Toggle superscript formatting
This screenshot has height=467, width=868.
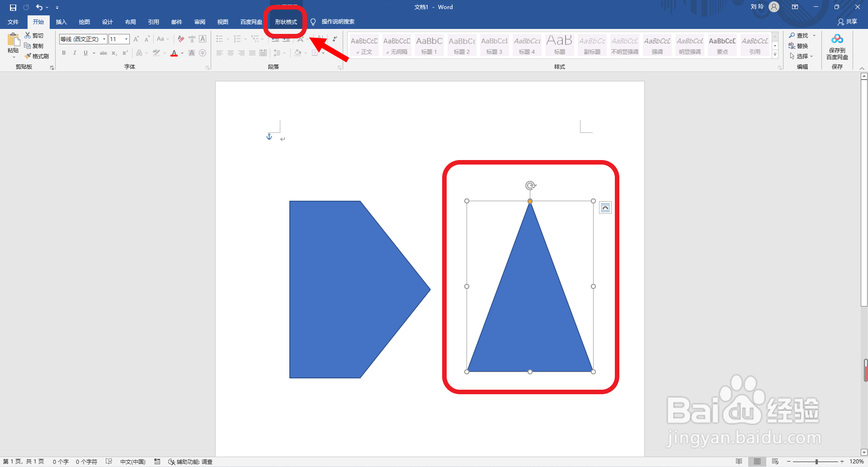[x=125, y=53]
